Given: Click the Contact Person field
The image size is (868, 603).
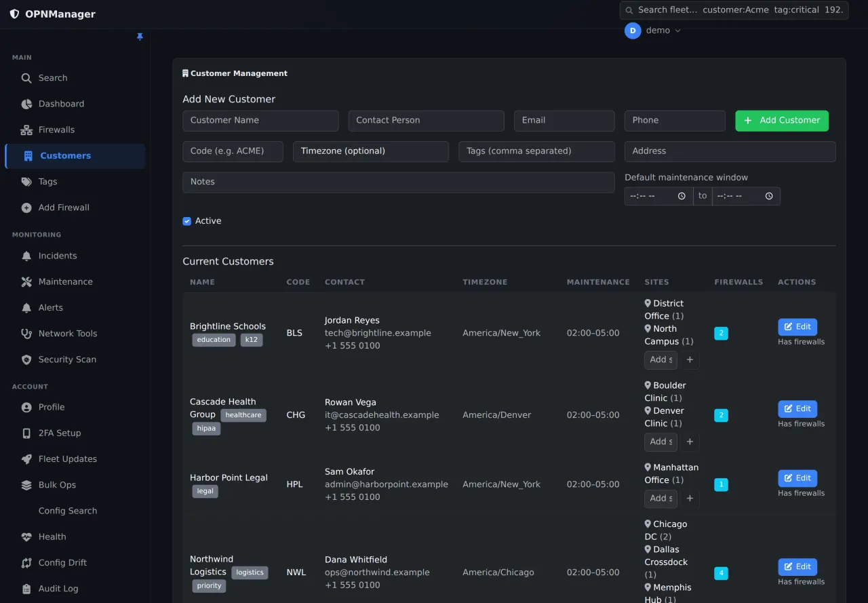Looking at the screenshot, I should point(426,121).
